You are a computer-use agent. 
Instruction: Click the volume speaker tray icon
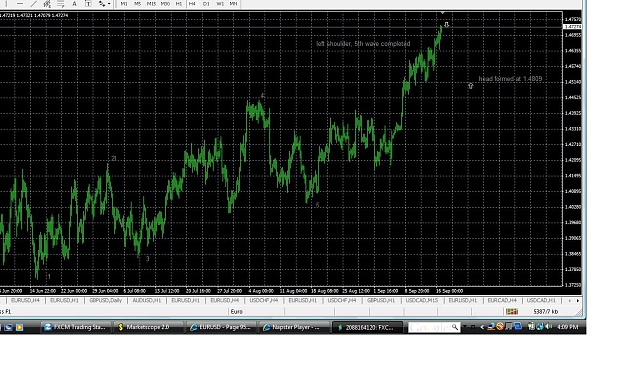click(x=549, y=327)
